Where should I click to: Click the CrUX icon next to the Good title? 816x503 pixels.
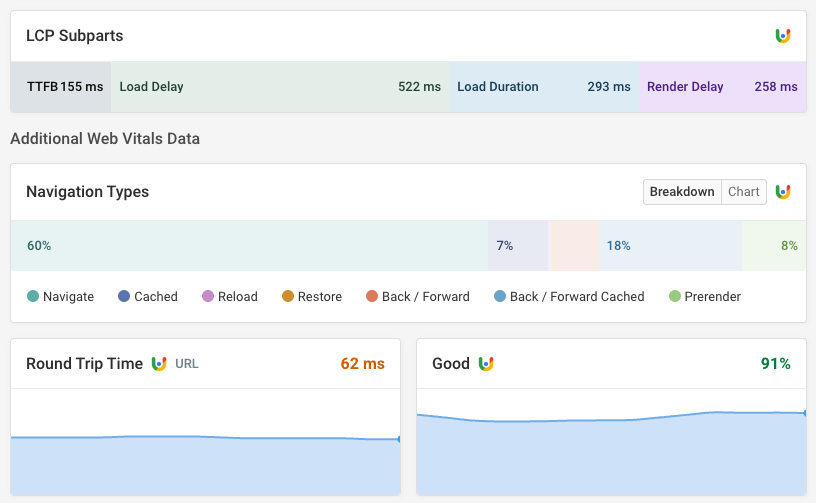pos(486,364)
